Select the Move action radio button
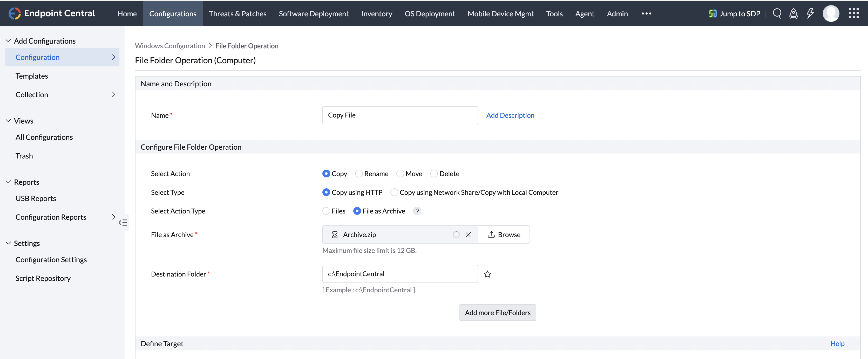The height and width of the screenshot is (359, 868). (400, 174)
